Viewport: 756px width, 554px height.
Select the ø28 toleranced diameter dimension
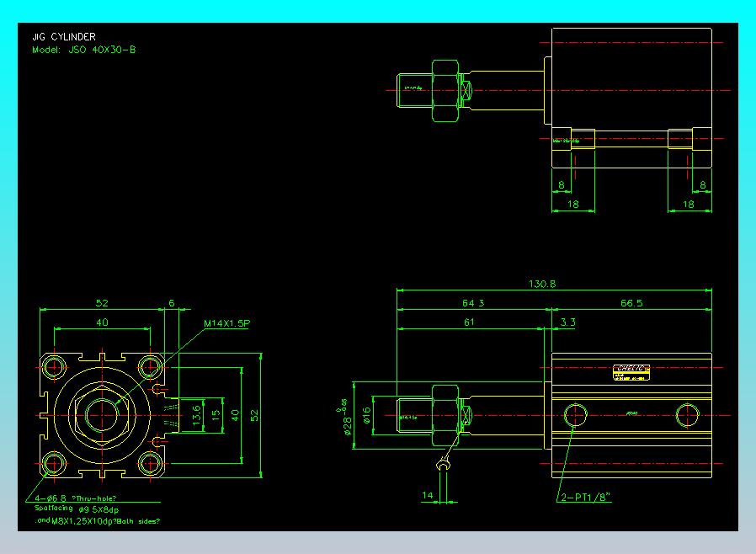(344, 417)
